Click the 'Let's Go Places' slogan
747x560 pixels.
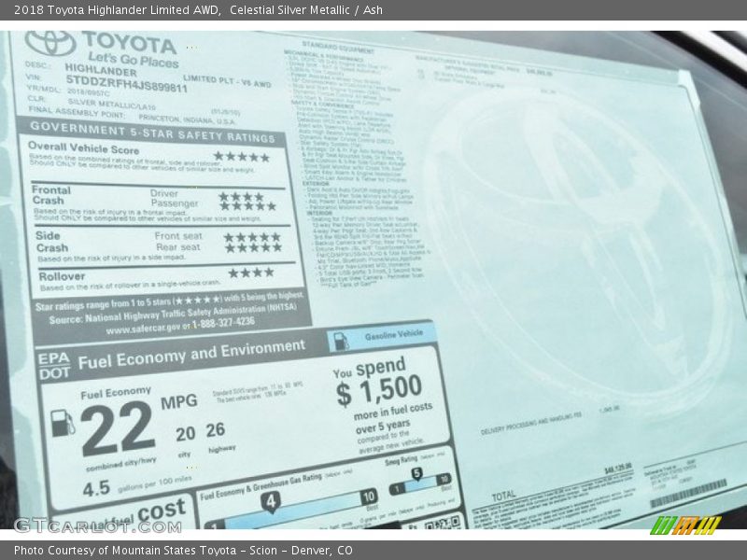pos(133,60)
